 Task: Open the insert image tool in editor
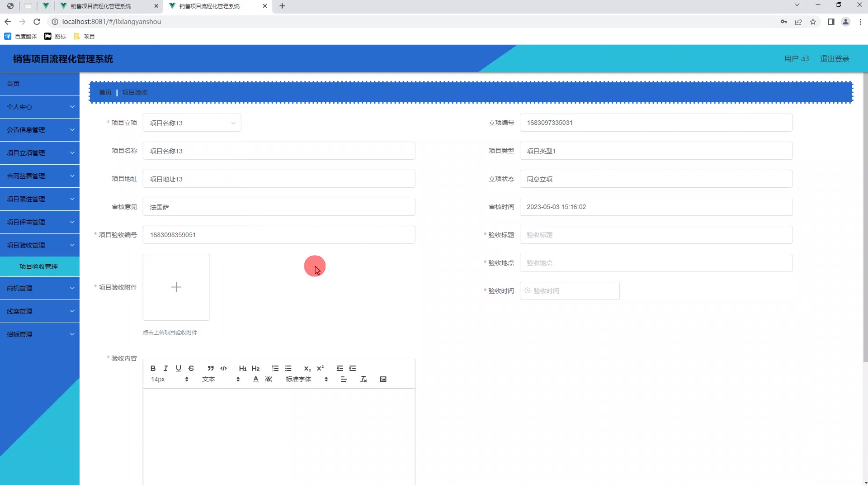(383, 379)
